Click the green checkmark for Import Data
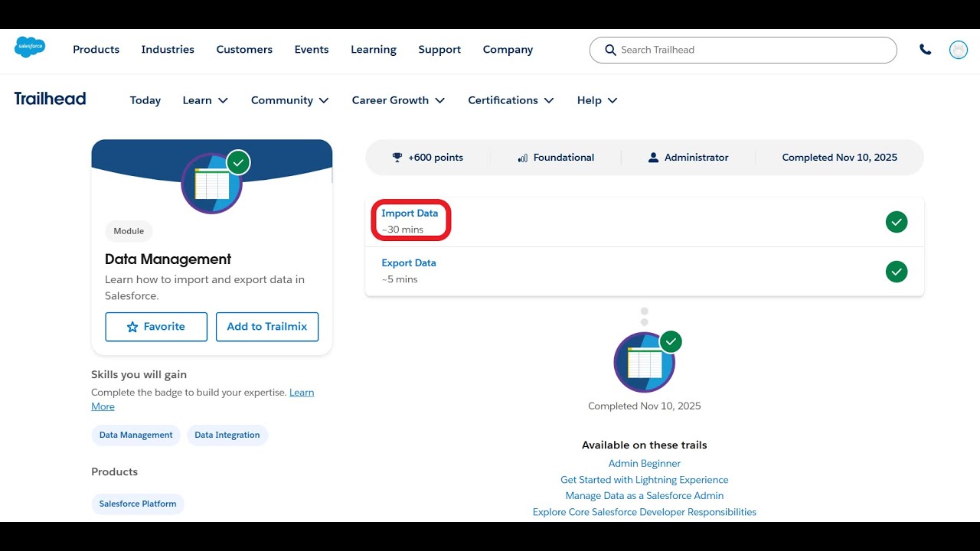 (897, 222)
